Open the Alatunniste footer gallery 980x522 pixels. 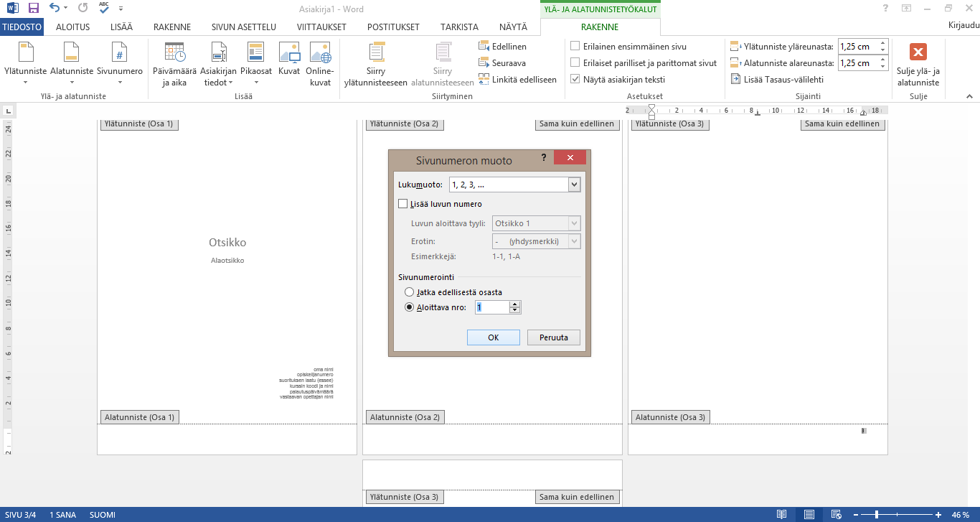pos(72,63)
